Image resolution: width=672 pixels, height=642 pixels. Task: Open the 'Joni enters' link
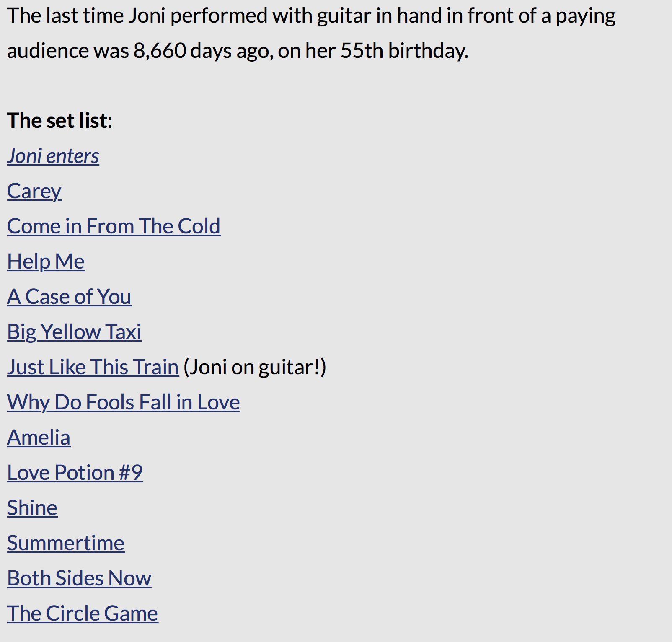point(53,156)
